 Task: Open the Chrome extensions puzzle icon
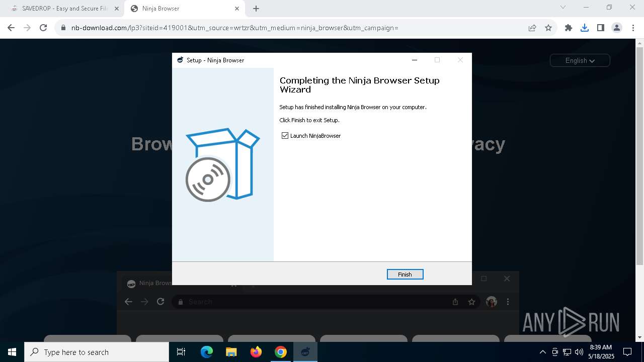(x=569, y=28)
